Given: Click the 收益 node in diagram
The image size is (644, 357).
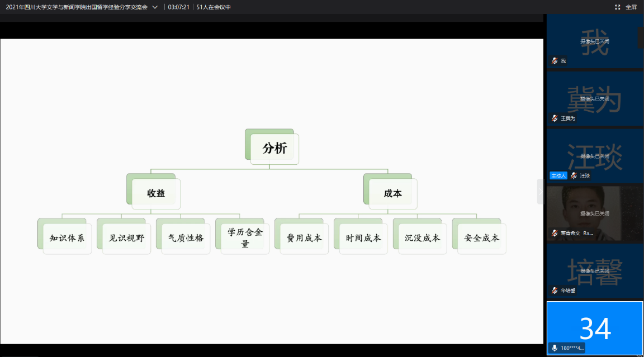Looking at the screenshot, I should click(156, 193).
